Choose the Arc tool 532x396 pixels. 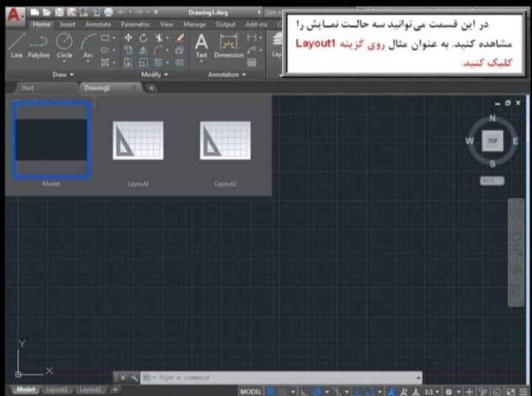88,45
